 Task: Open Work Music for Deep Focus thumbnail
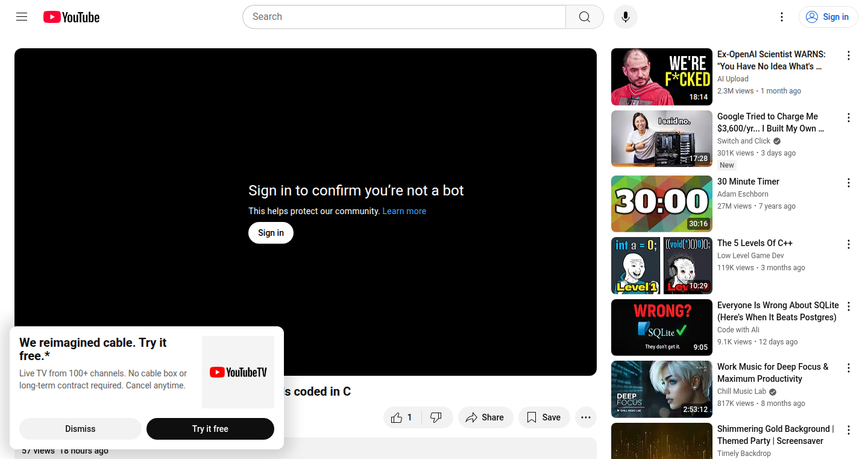pos(662,389)
